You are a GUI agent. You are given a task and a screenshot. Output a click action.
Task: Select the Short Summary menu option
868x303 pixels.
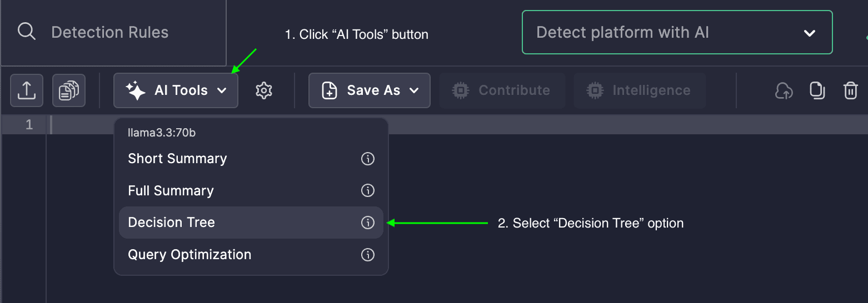pos(178,159)
